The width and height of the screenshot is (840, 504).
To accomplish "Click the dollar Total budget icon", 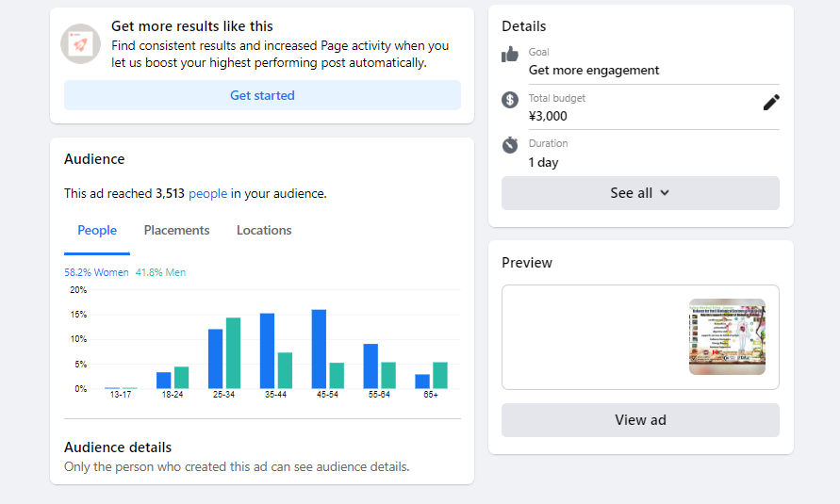I will (x=510, y=100).
